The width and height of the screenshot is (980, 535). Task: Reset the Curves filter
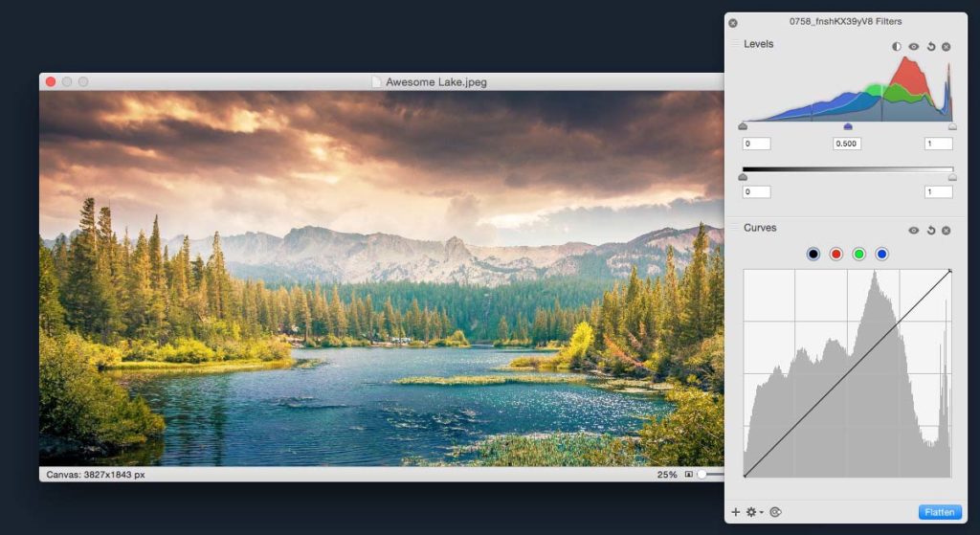point(930,230)
